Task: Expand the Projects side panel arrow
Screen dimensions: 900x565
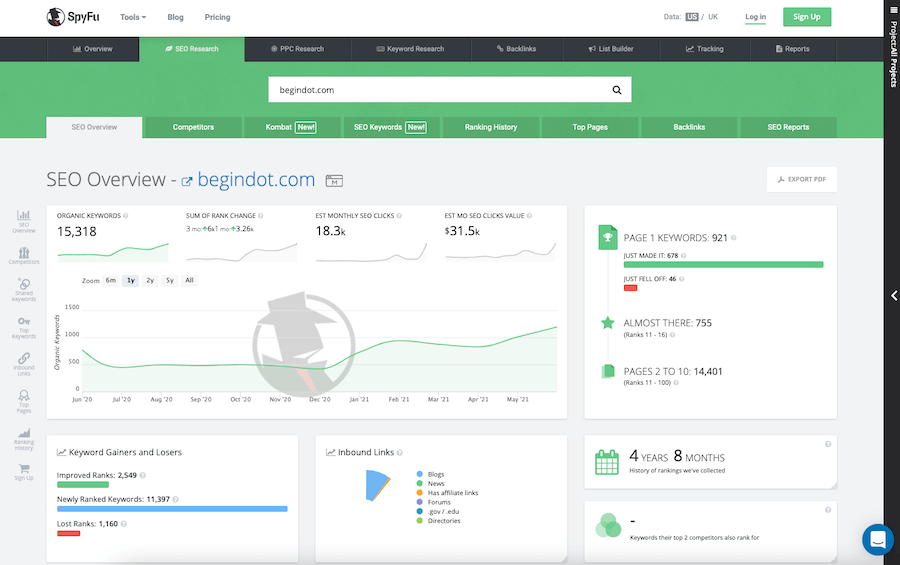Action: 894,296
